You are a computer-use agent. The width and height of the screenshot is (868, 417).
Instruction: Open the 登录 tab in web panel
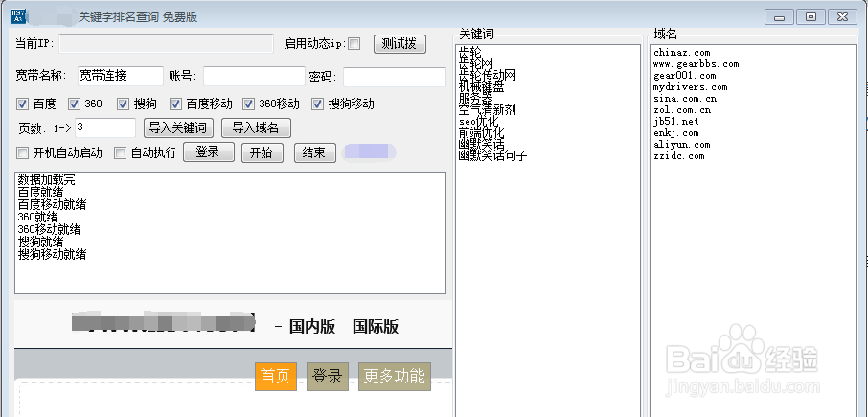pos(327,377)
